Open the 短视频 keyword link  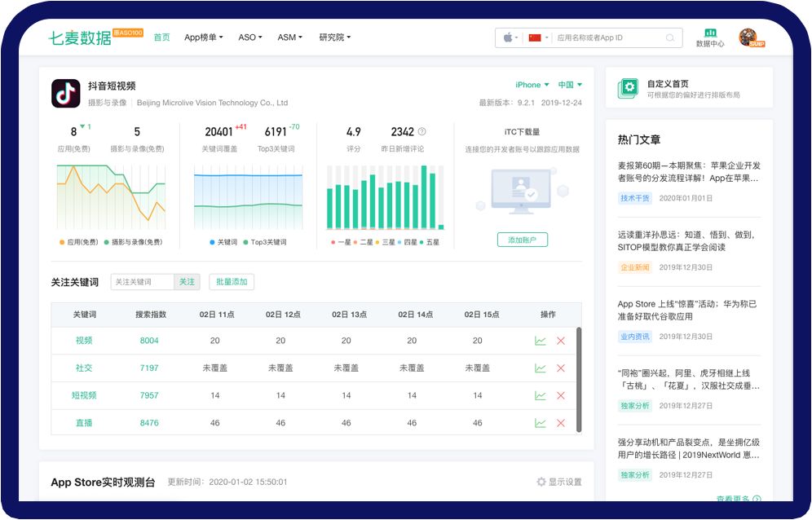[84, 395]
